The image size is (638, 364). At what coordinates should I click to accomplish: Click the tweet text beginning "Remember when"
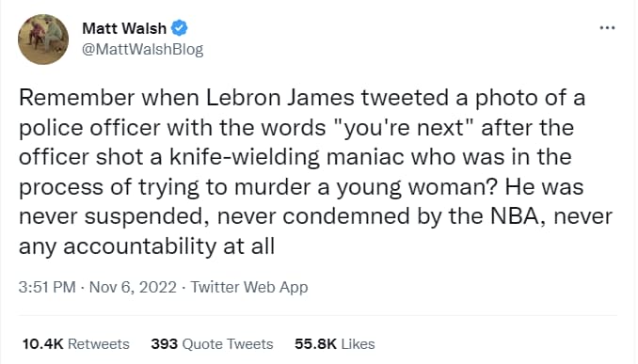click(315, 171)
